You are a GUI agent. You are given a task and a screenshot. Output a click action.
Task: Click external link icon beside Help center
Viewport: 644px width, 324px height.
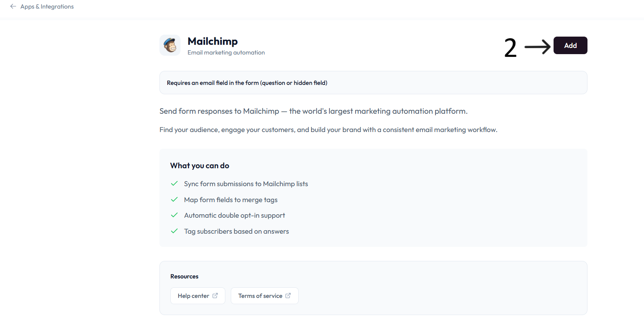pyautogui.click(x=215, y=296)
